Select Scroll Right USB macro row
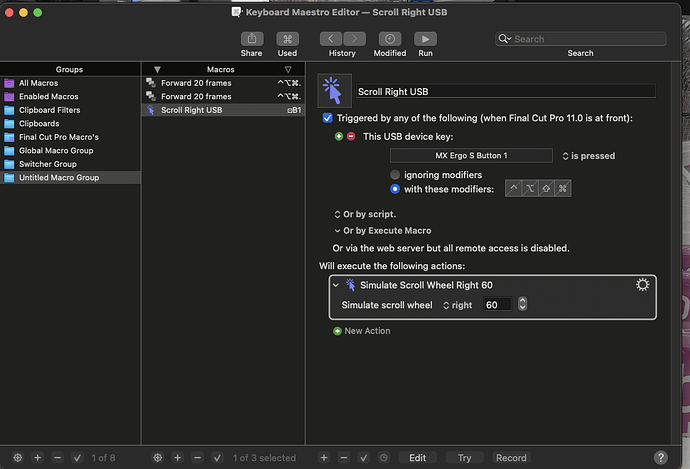Viewport: 690px width, 469px height. pyautogui.click(x=224, y=110)
